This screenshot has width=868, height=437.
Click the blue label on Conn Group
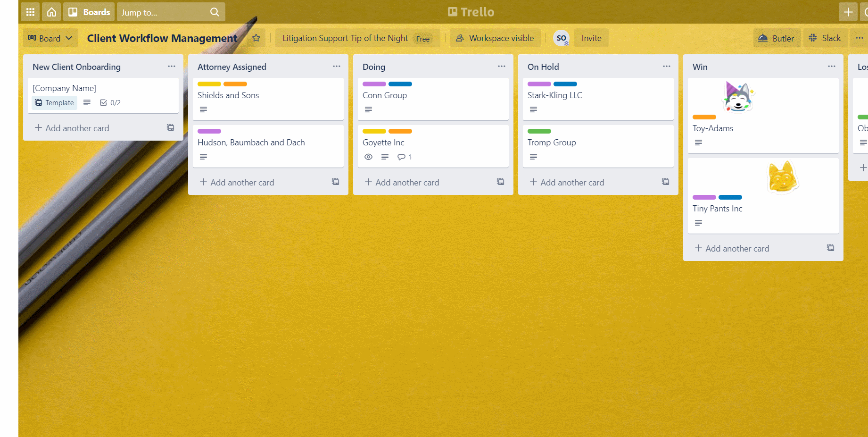[x=400, y=84]
